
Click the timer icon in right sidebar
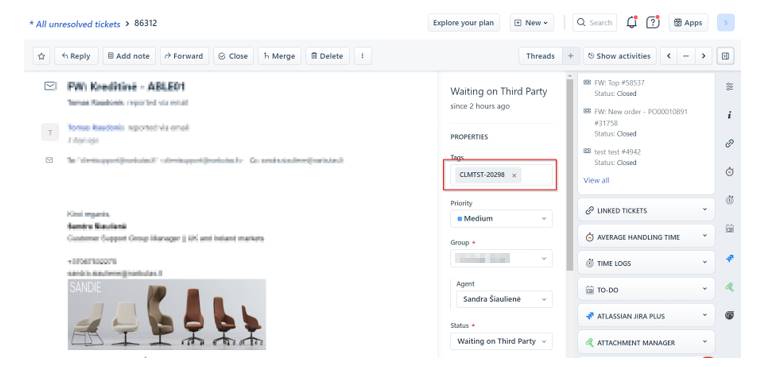pyautogui.click(x=729, y=172)
